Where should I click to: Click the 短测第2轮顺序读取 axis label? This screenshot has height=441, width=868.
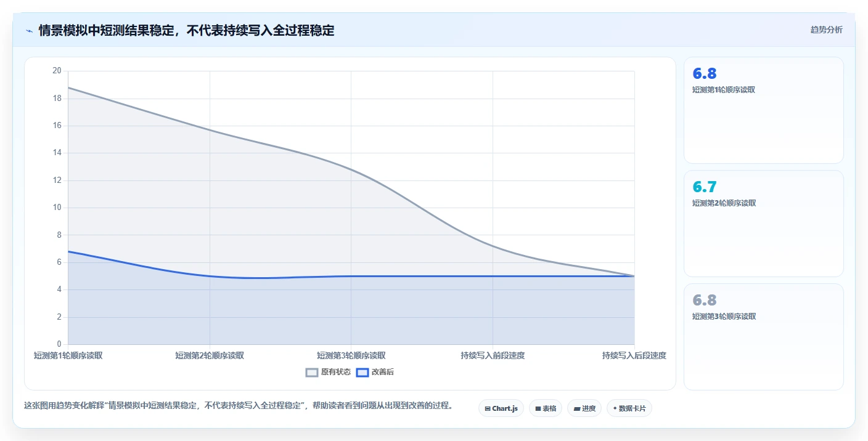tap(210, 355)
